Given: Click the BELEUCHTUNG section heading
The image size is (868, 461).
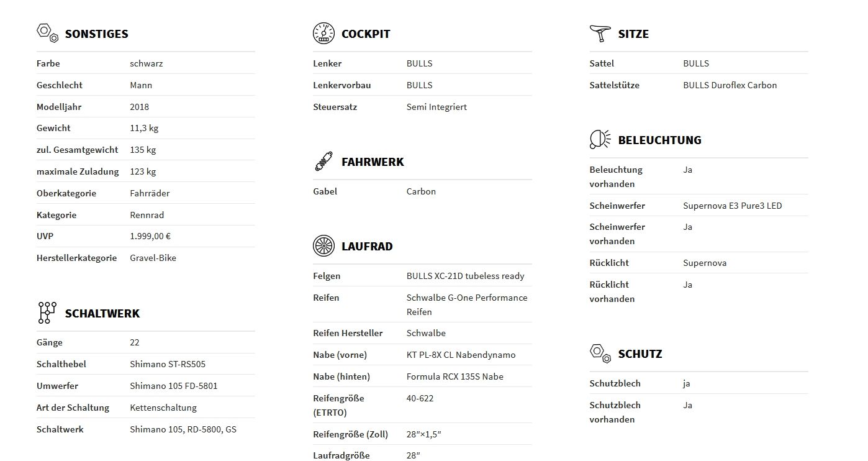Looking at the screenshot, I should coord(659,140).
